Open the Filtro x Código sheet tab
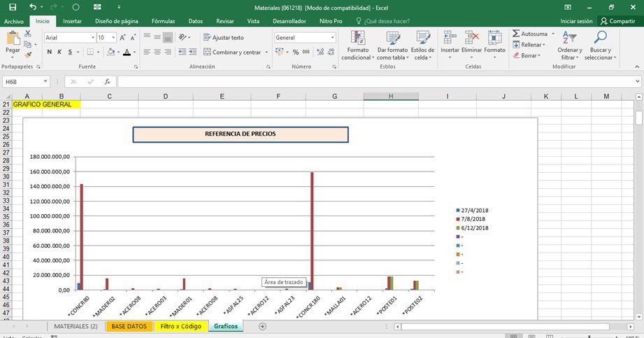Viewport: 644px width, 338px height. click(x=180, y=326)
